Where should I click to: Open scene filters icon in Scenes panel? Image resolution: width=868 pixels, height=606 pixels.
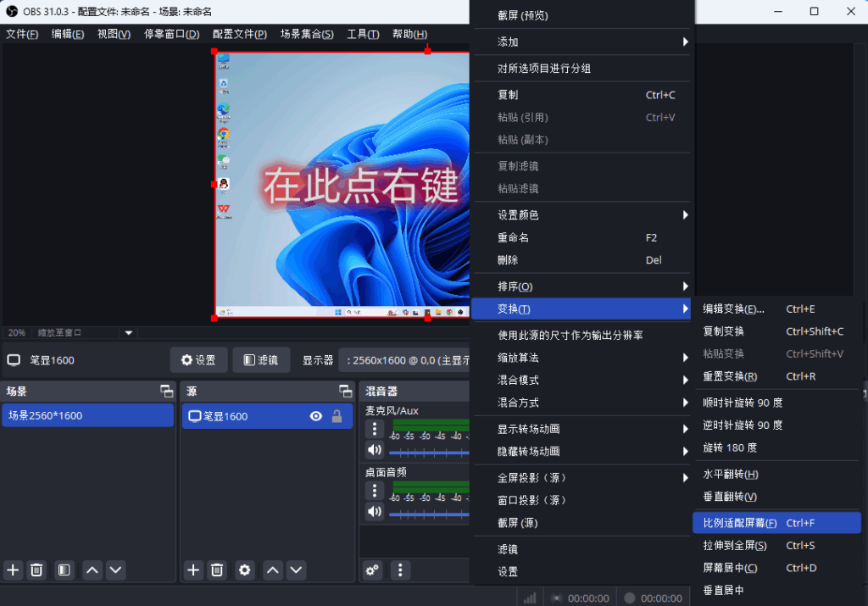point(64,570)
